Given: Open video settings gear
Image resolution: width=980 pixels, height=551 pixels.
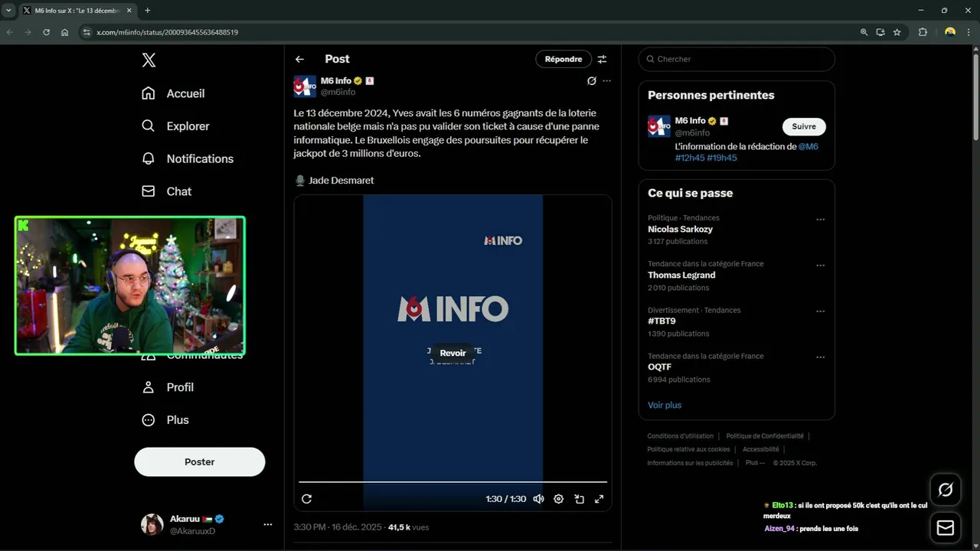Looking at the screenshot, I should [x=559, y=499].
